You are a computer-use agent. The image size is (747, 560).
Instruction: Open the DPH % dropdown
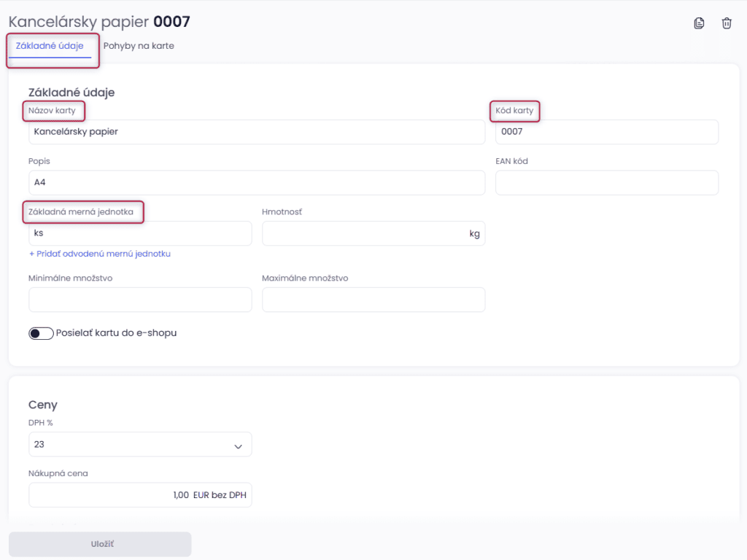(x=140, y=444)
